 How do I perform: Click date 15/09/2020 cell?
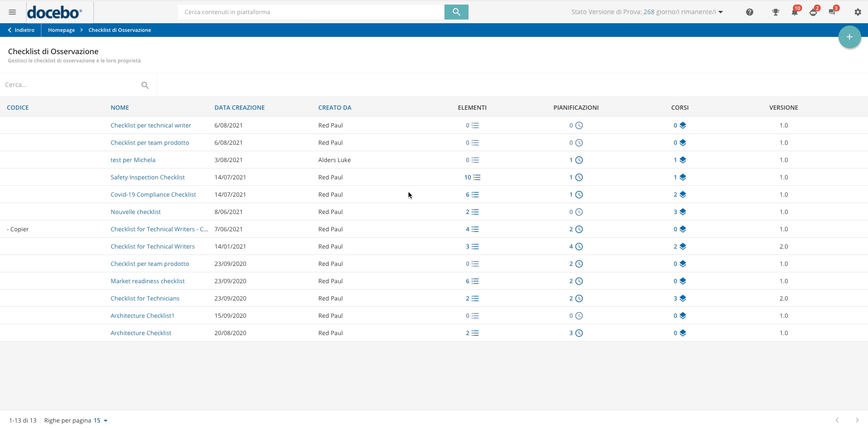tap(230, 316)
